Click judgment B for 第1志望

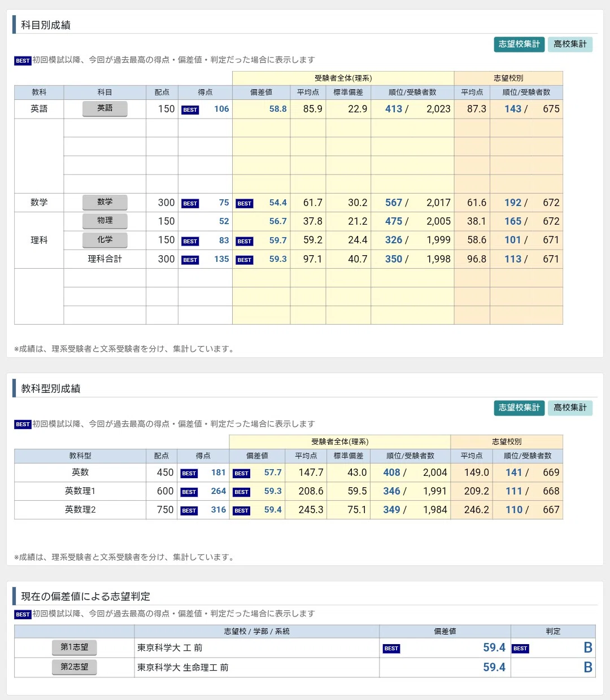tap(588, 648)
